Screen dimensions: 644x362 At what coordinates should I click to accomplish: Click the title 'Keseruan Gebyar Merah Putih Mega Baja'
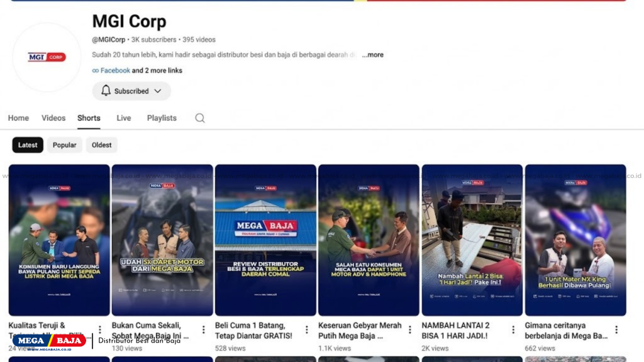point(360,331)
